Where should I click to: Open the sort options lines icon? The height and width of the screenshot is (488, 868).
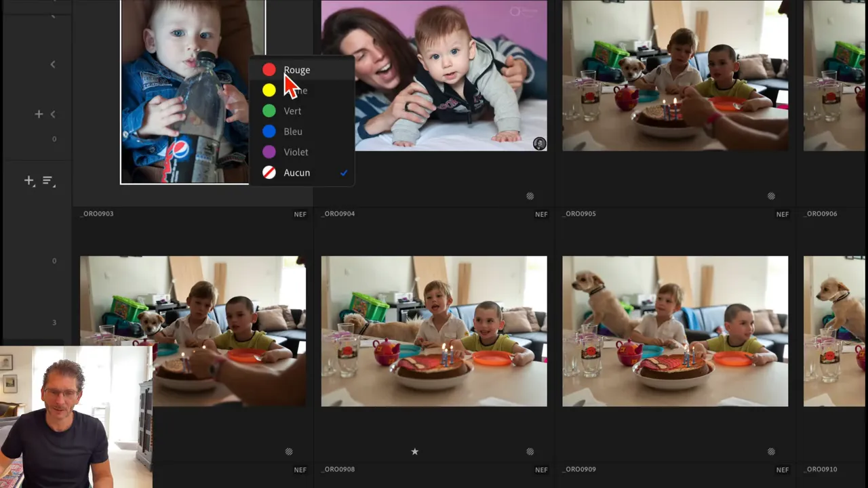coord(47,181)
